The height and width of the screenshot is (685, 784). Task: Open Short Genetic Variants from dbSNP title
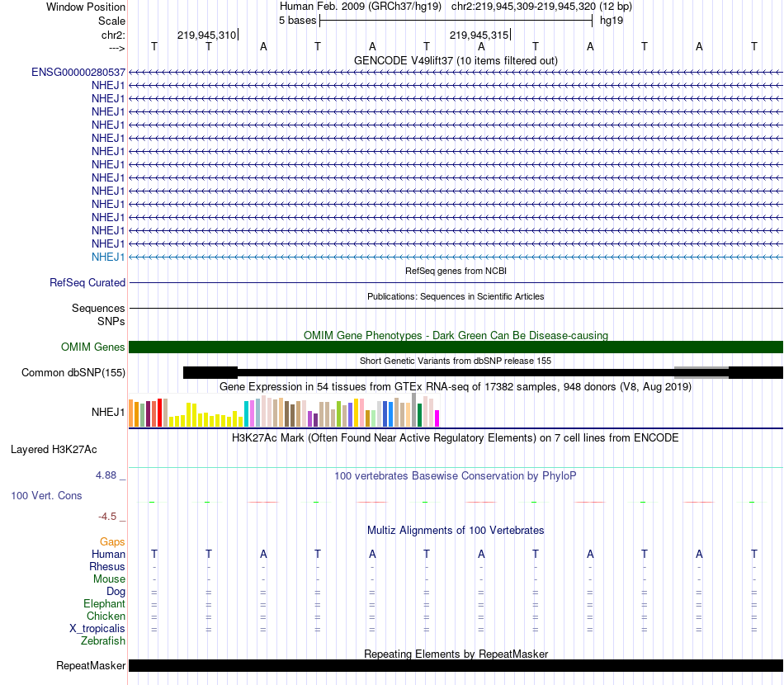[x=456, y=361]
